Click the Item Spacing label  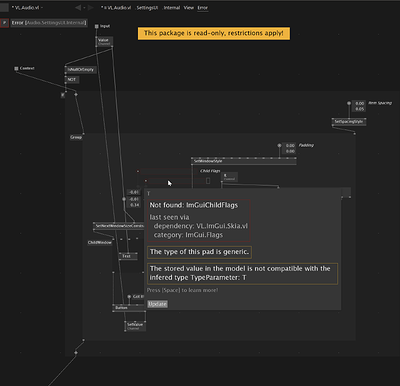pos(380,103)
